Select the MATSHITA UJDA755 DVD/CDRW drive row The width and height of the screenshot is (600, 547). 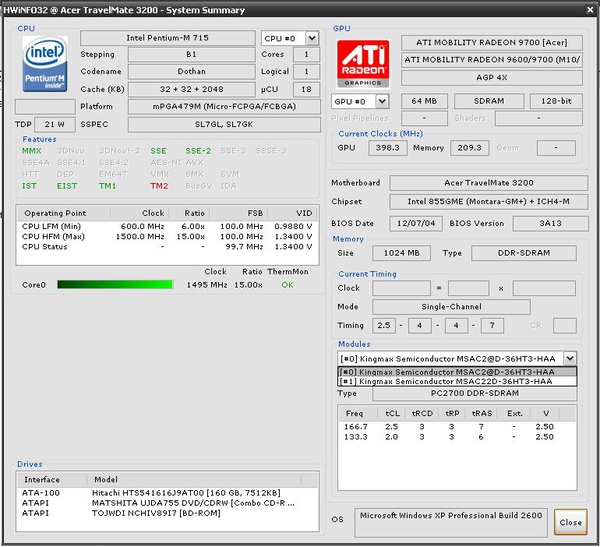(x=167, y=503)
